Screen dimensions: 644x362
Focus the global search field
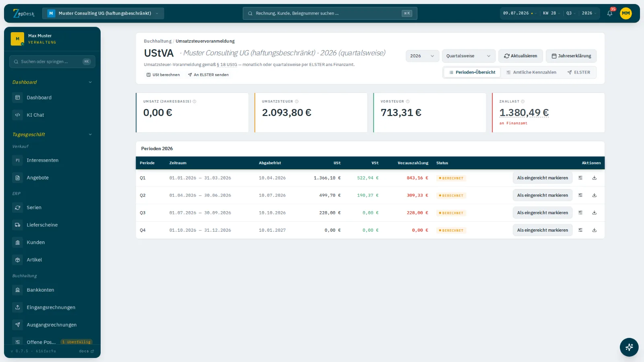(x=330, y=13)
